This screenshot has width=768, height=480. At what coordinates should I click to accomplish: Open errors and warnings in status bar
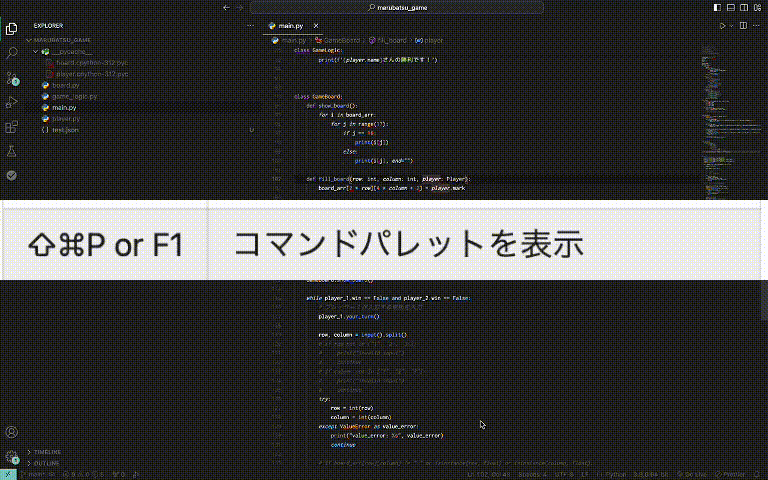[x=83, y=474]
